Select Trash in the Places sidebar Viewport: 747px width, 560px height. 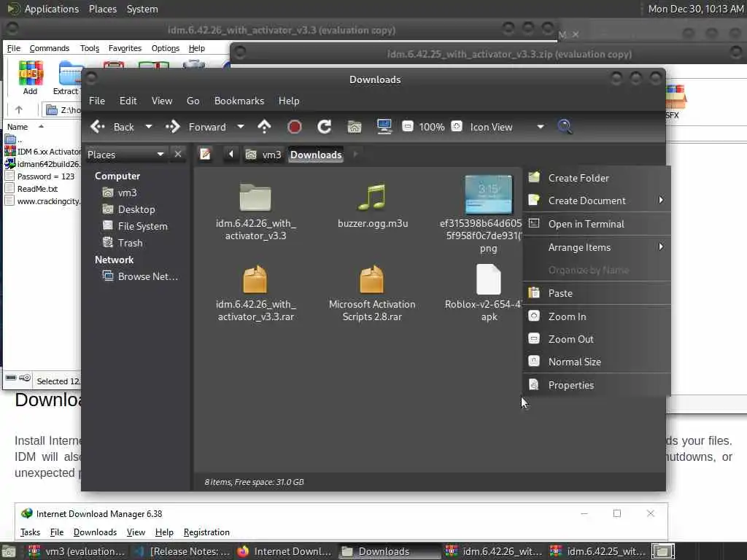[x=123, y=243]
